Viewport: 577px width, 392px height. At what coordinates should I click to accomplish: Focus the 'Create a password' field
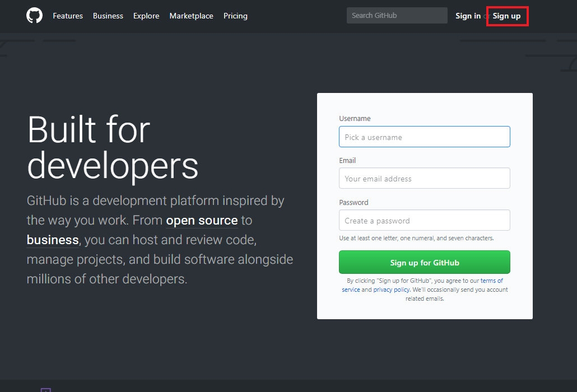424,221
